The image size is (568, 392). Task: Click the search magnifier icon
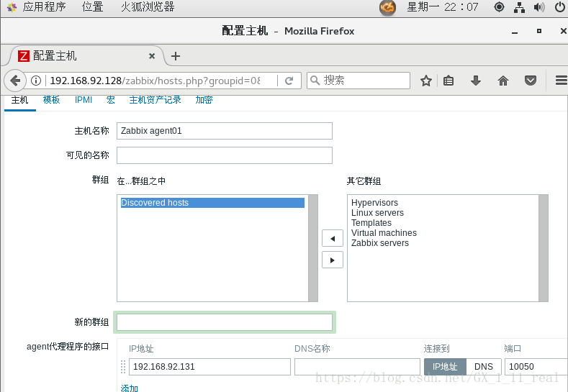coord(315,81)
